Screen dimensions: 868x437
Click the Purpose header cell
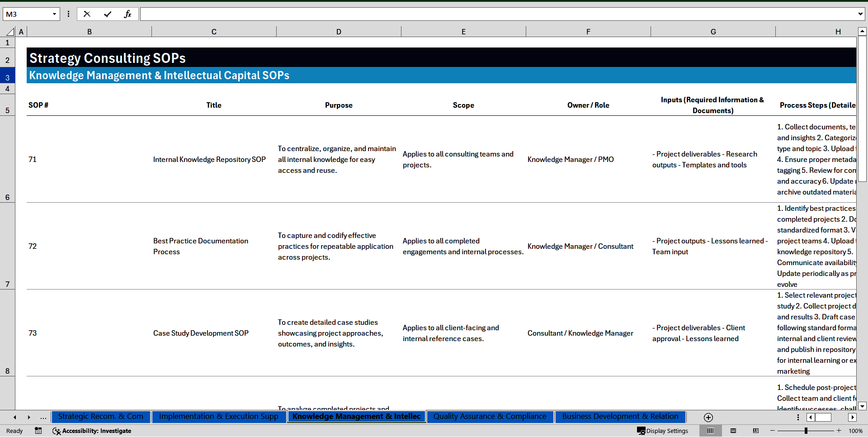pos(339,105)
